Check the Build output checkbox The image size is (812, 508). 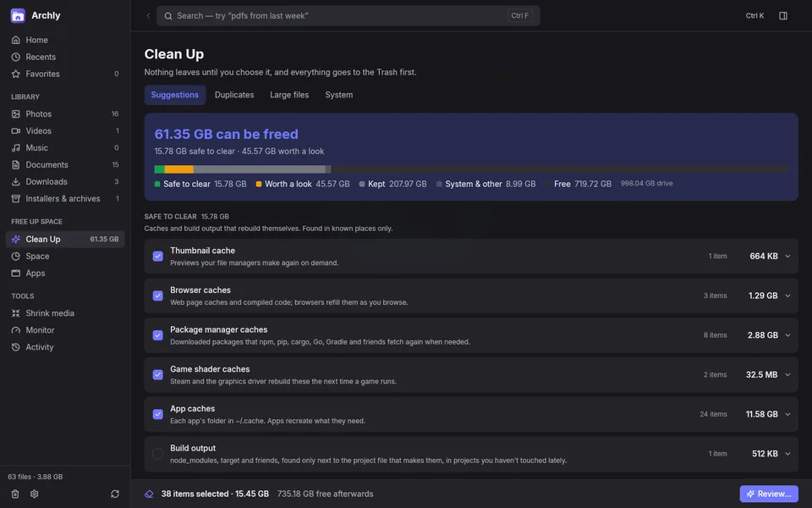[x=158, y=454]
